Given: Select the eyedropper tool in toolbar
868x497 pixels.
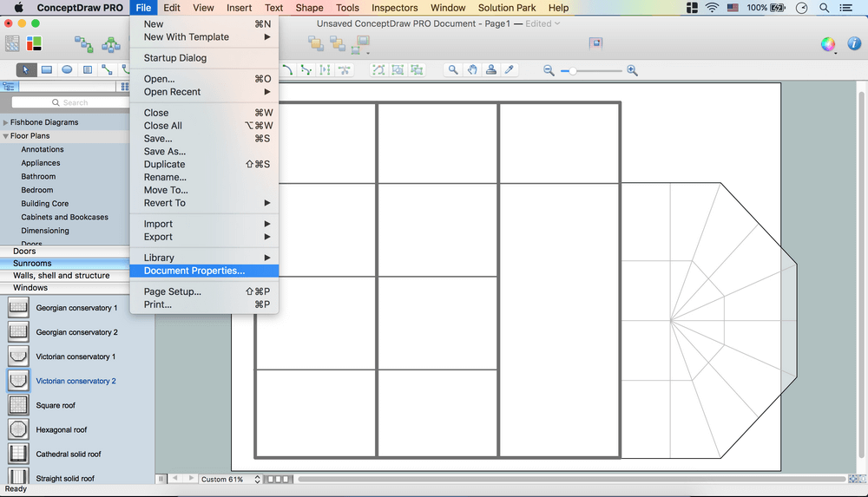Looking at the screenshot, I should (510, 70).
